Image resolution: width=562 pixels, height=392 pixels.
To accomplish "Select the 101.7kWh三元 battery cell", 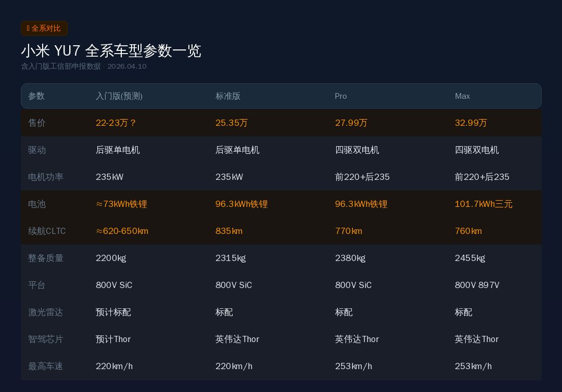I will click(483, 204).
